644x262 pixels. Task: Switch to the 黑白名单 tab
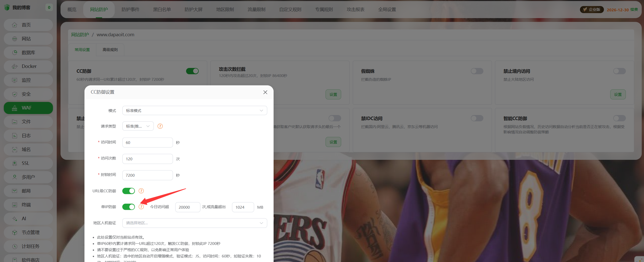pyautogui.click(x=162, y=10)
